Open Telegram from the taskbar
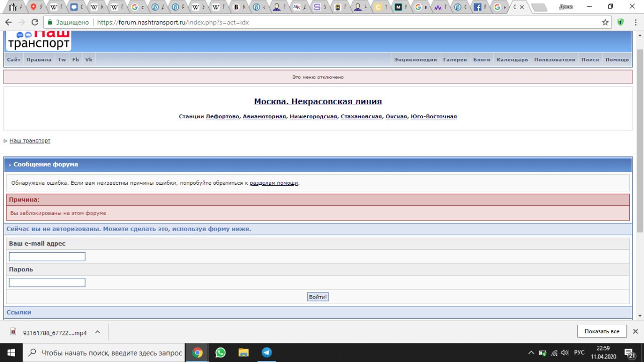 (267, 352)
